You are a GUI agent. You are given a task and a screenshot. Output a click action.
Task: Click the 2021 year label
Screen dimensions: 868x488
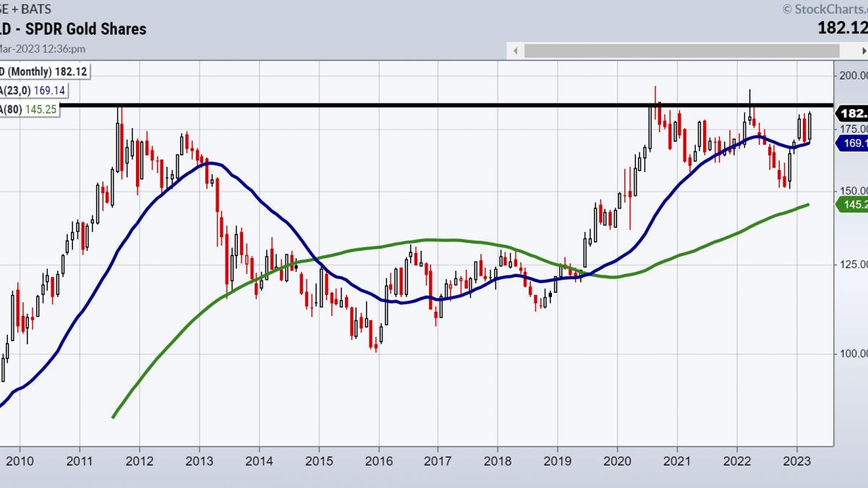(x=677, y=461)
